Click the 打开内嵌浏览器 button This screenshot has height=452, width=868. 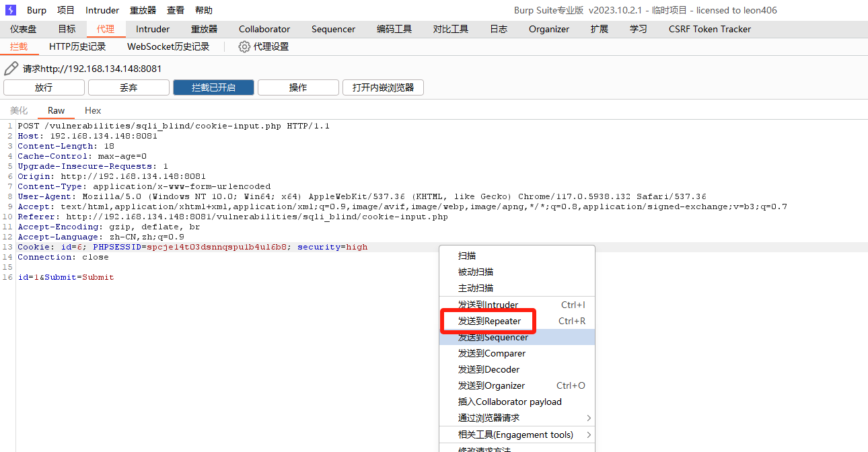point(383,87)
